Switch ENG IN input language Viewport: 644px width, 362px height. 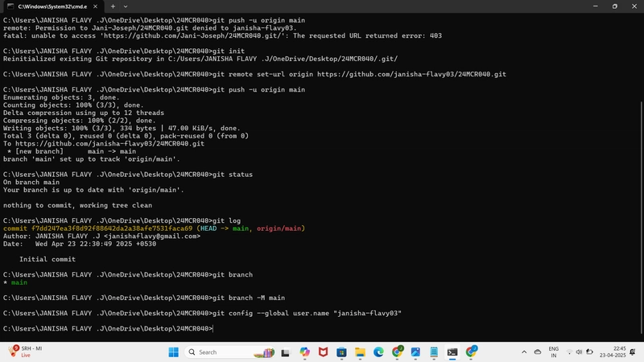[554, 352]
